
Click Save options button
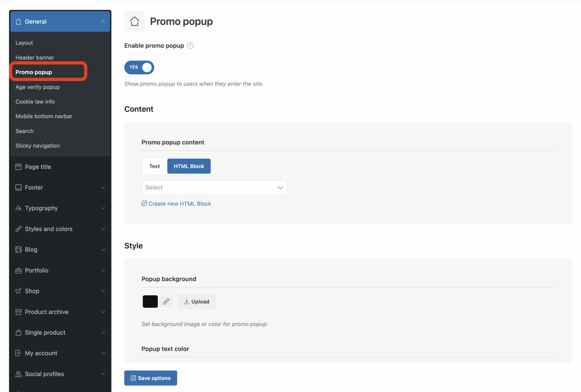tap(150, 378)
